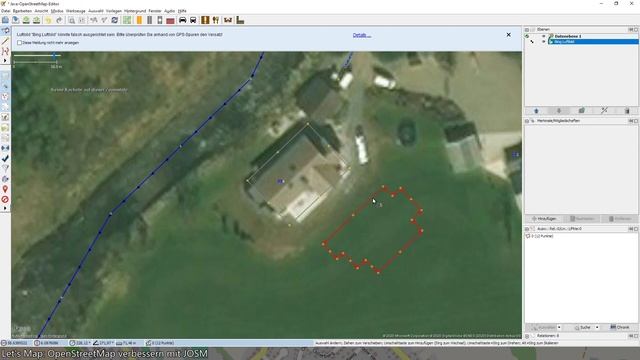Collapse the Ebenen panel
The height and width of the screenshot is (360, 640).
pyautogui.click(x=527, y=29)
